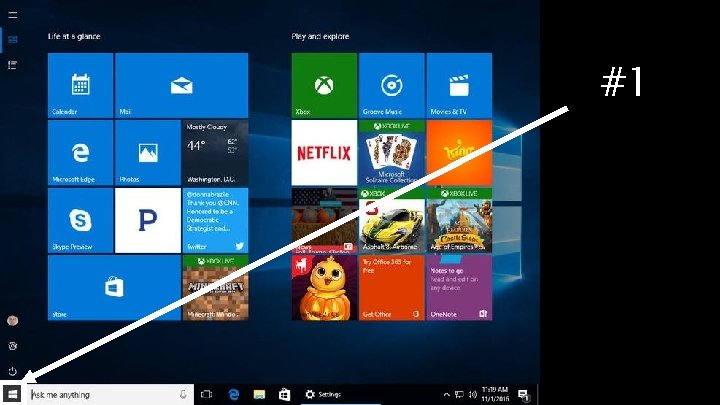Click the Windows Start button
Image resolution: width=720 pixels, height=405 pixels.
[12, 394]
